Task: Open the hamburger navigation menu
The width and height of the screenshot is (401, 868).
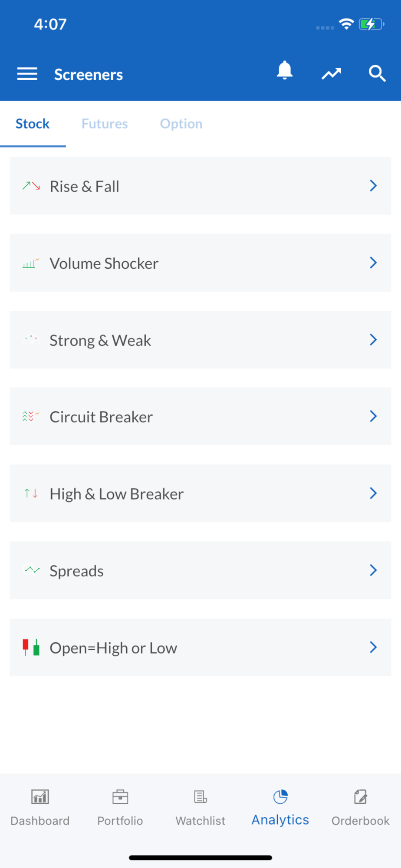Action: pyautogui.click(x=27, y=74)
